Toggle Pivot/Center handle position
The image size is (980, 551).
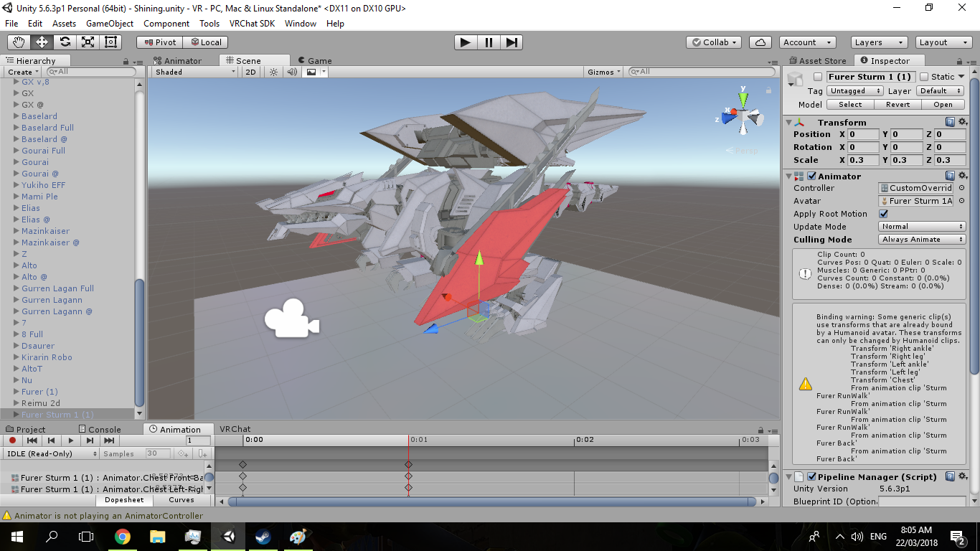click(x=160, y=42)
